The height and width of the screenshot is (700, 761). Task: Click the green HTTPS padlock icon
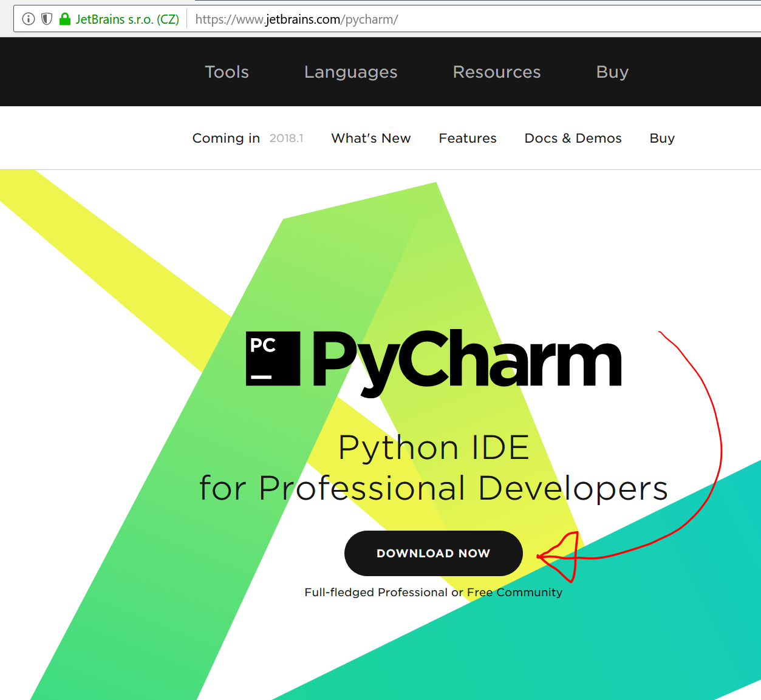(64, 18)
